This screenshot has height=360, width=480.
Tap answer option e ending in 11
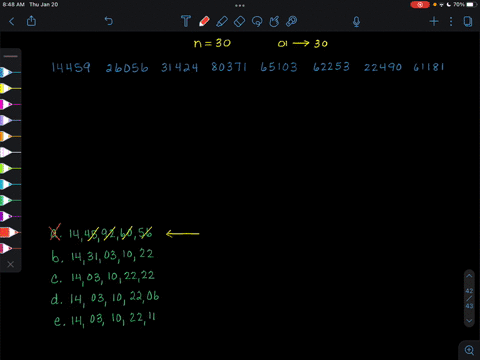(105, 320)
